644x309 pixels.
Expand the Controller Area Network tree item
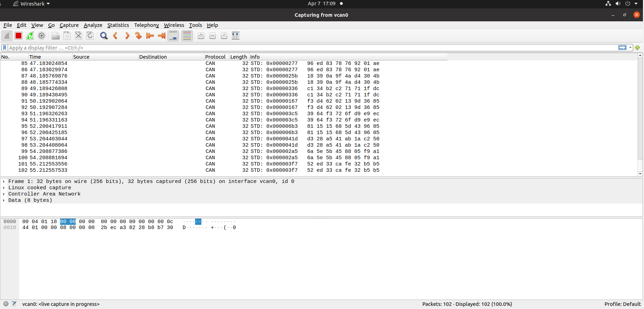click(x=4, y=194)
